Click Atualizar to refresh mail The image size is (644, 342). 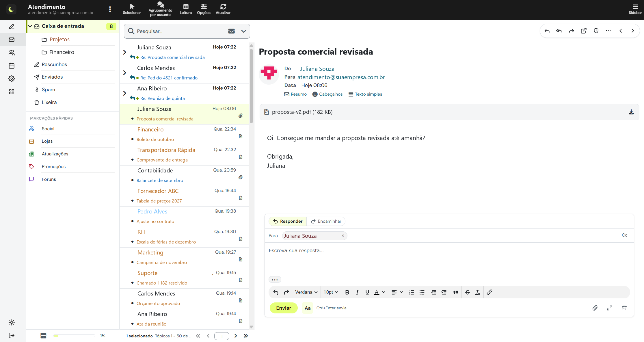tap(223, 9)
